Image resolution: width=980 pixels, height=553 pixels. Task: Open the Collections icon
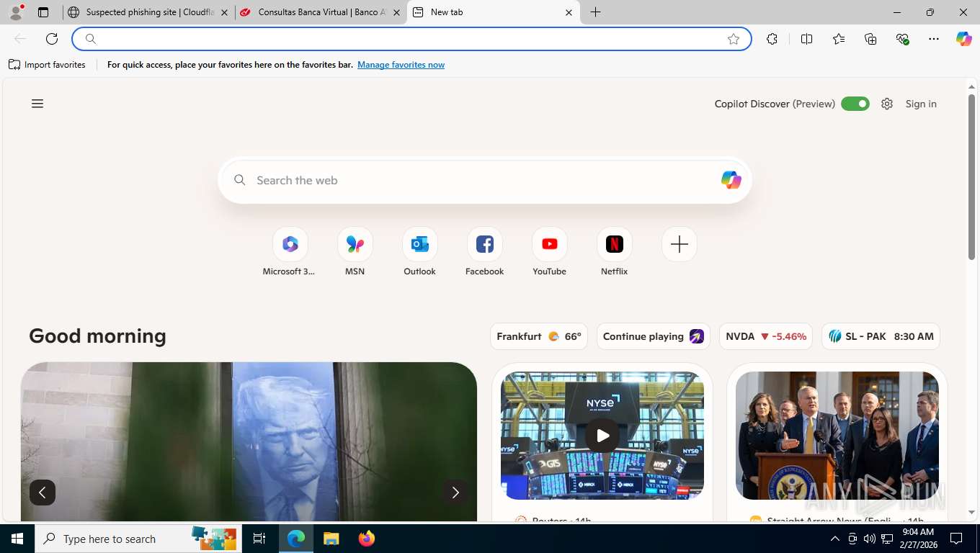(x=870, y=39)
